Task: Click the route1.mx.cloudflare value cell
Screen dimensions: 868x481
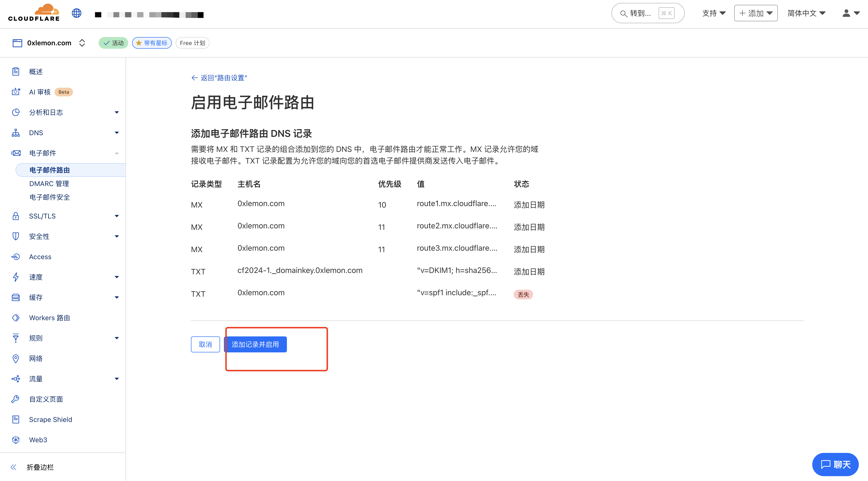Action: click(456, 203)
